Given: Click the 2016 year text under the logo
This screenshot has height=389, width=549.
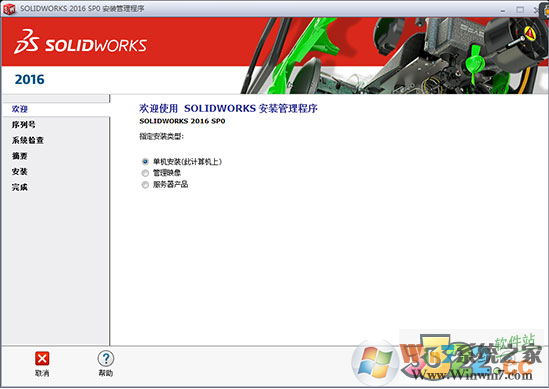Looking at the screenshot, I should pos(29,79).
